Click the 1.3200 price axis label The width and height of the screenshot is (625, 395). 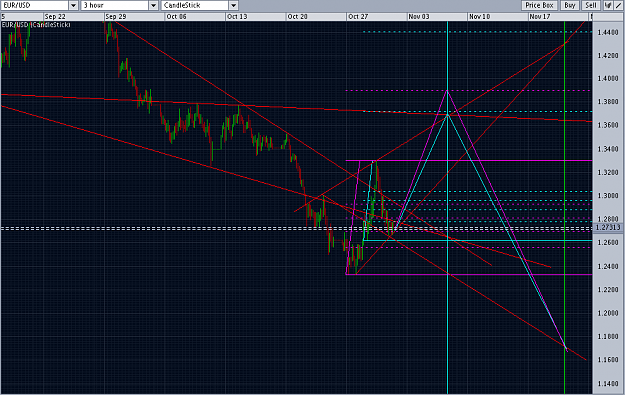[x=608, y=173]
